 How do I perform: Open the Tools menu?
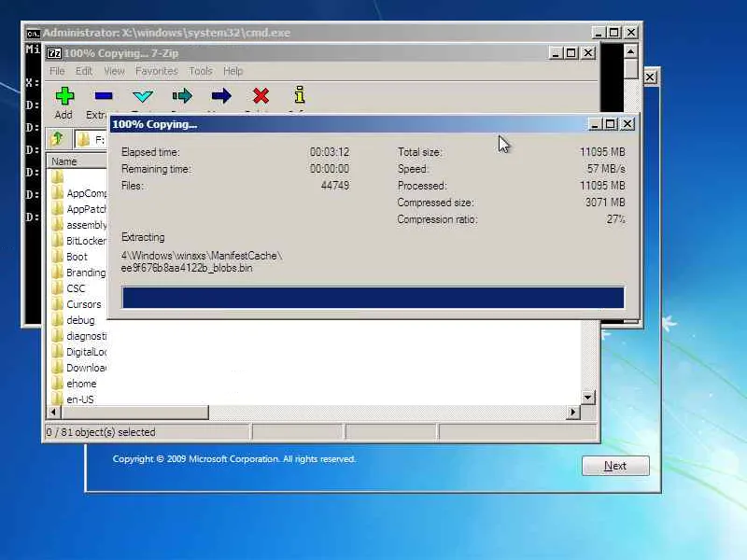(x=201, y=71)
